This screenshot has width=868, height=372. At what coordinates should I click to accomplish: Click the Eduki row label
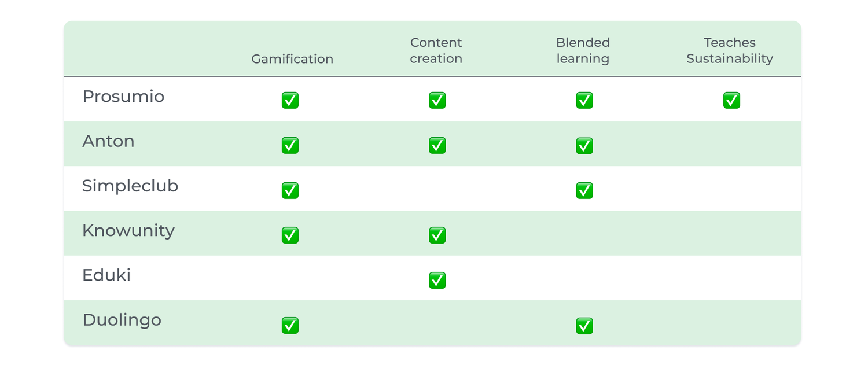[106, 275]
